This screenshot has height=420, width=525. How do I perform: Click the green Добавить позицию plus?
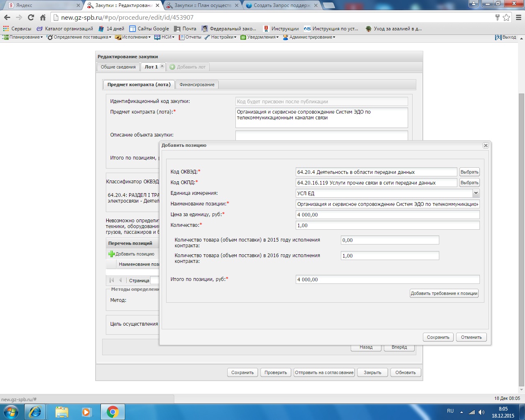[111, 254]
